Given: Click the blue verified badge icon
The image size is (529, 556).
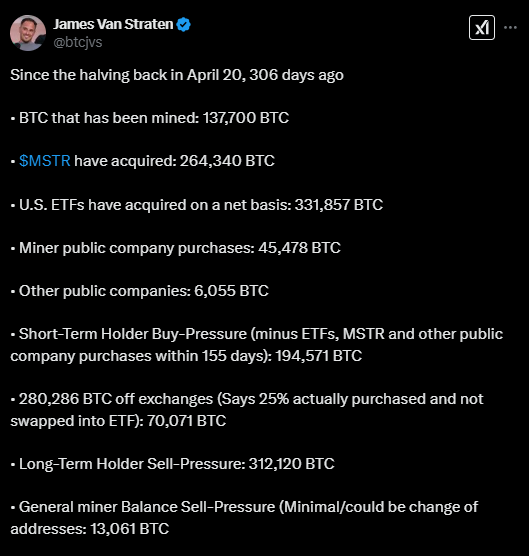Looking at the screenshot, I should (184, 24).
